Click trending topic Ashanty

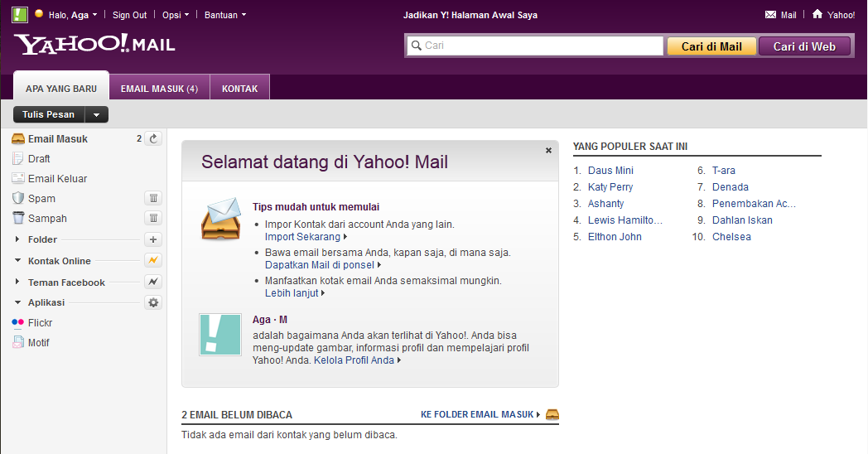click(x=605, y=203)
